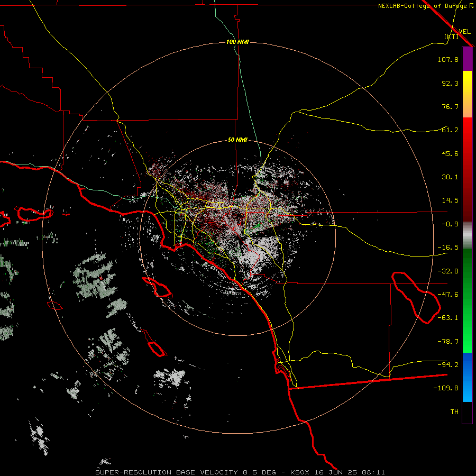The width and height of the screenshot is (476, 476).
Task: Click the 100 NMI range ring label
Action: pos(237,42)
